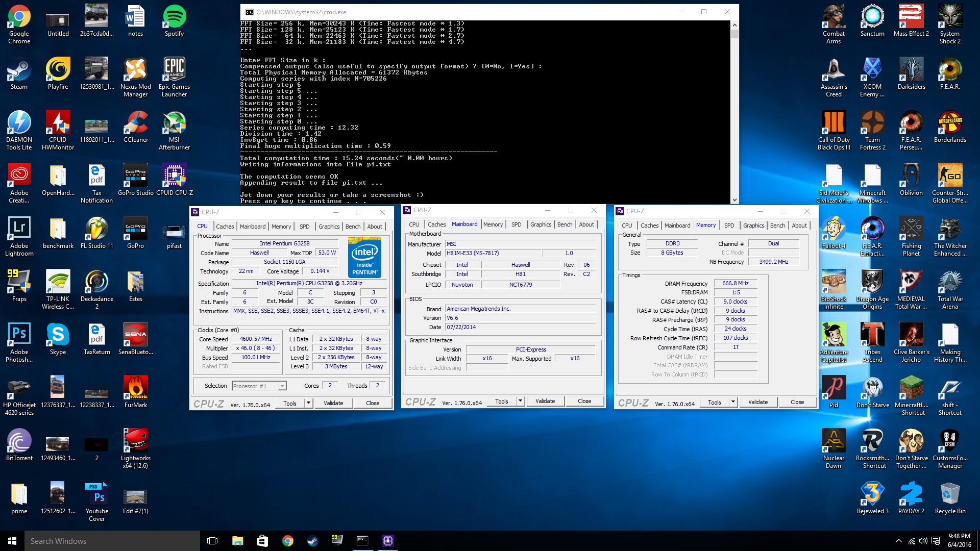This screenshot has width=980, height=551.
Task: Open Tools dropdown arrow in middle CPU-Z window
Action: pyautogui.click(x=520, y=401)
